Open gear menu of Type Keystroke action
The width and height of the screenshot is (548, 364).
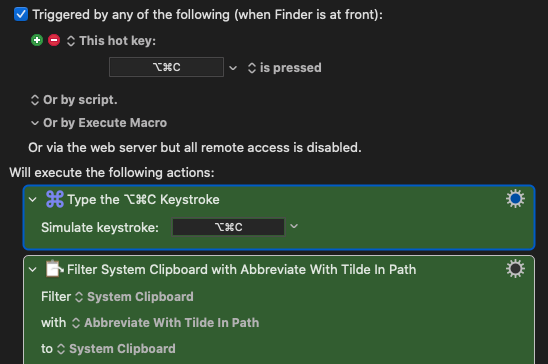point(515,199)
